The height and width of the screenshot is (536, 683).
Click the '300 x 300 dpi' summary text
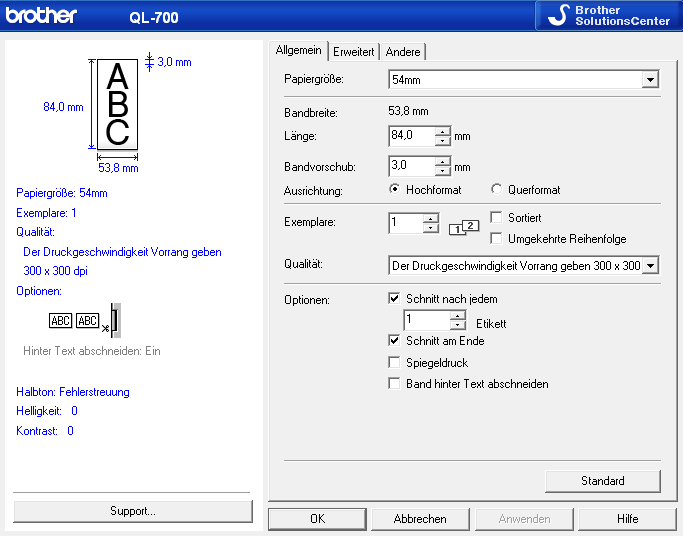(55, 271)
